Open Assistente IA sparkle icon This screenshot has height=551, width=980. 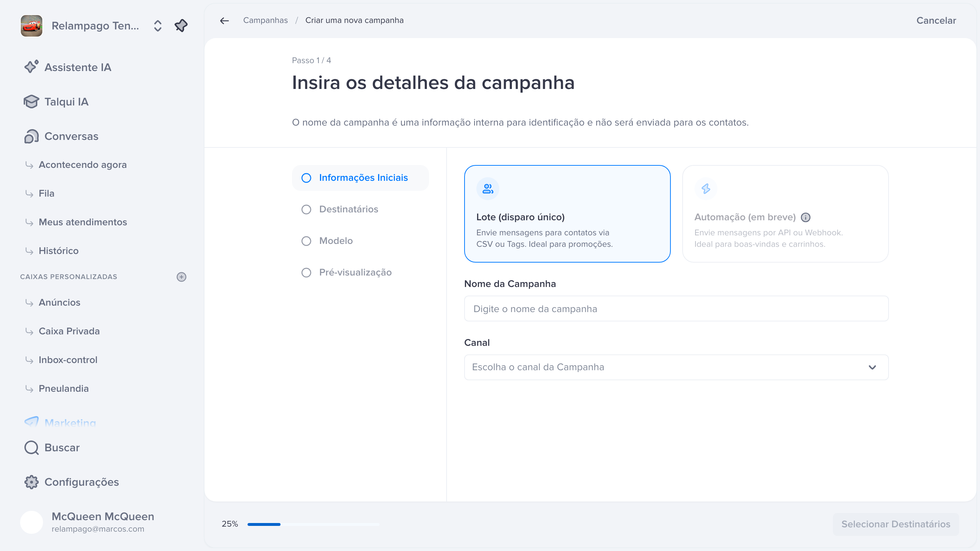(31, 67)
